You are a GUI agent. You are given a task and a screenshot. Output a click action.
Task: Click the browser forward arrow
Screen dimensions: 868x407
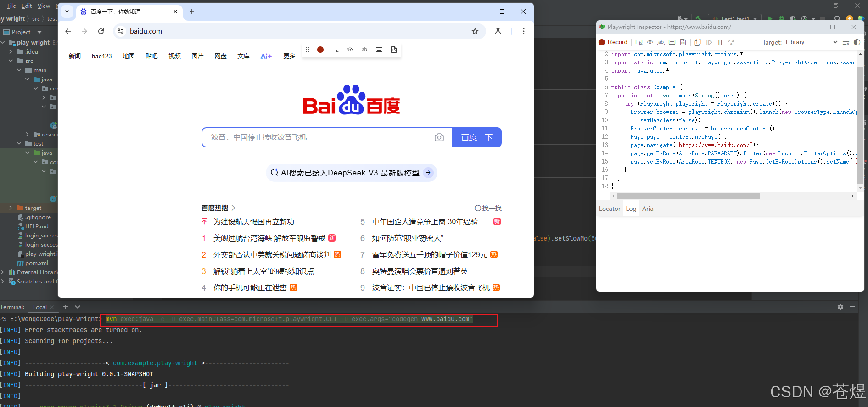pyautogui.click(x=84, y=31)
